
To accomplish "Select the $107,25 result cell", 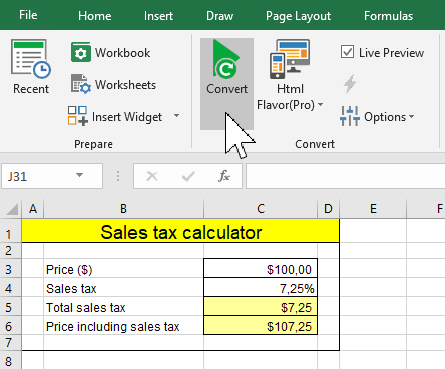I will pyautogui.click(x=261, y=325).
